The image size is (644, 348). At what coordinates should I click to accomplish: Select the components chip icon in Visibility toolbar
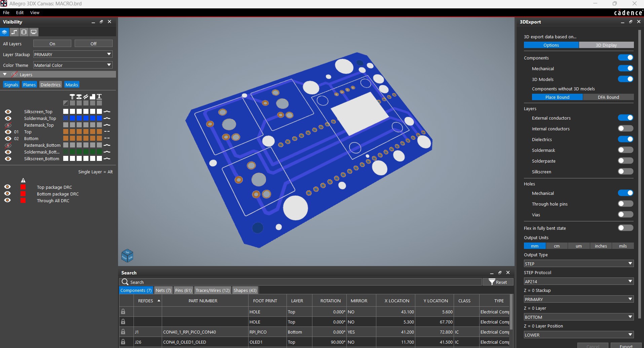click(24, 32)
